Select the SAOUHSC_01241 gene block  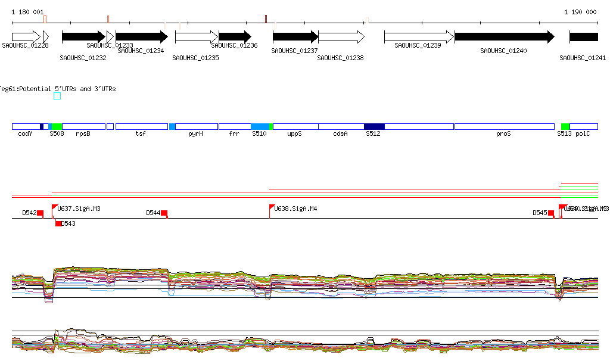coord(583,37)
